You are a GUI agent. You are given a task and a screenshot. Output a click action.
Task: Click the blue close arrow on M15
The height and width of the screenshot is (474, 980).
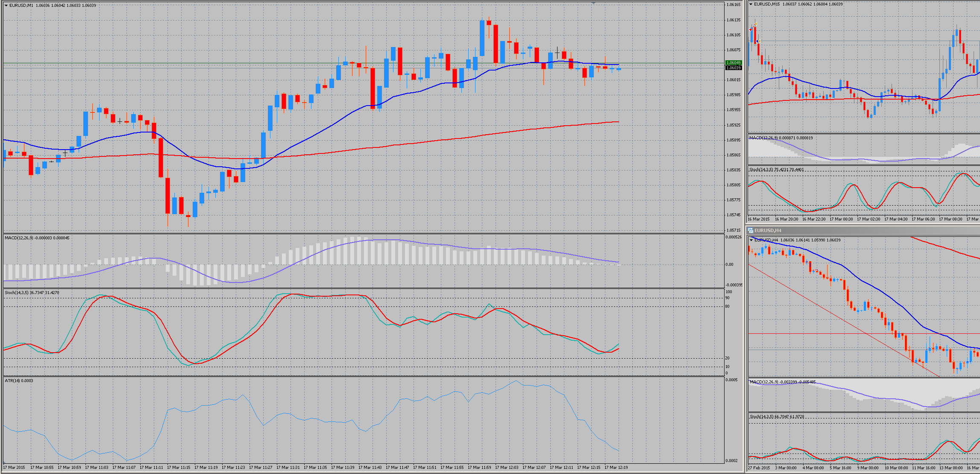[x=757, y=41]
